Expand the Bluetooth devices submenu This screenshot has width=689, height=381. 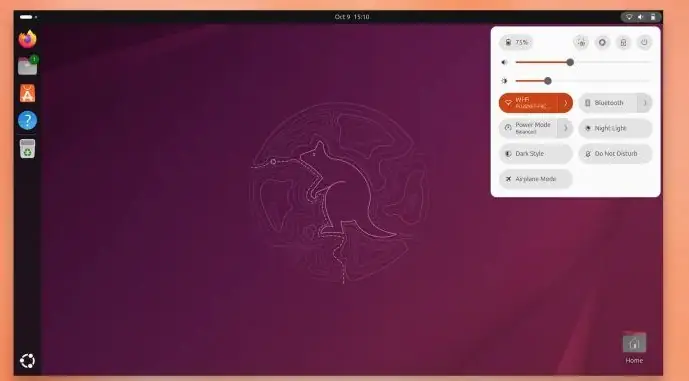[x=645, y=103]
